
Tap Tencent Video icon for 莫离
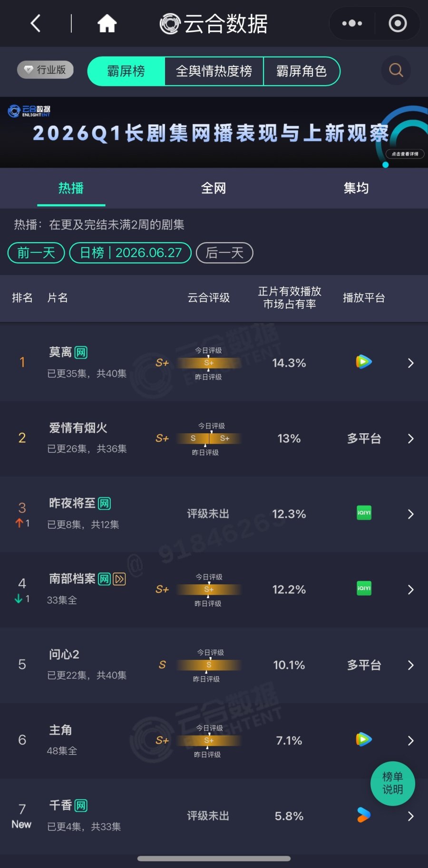click(364, 362)
